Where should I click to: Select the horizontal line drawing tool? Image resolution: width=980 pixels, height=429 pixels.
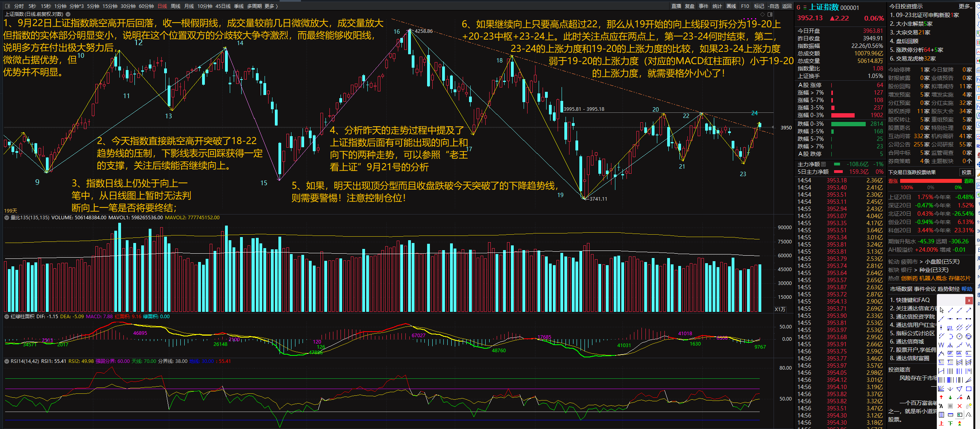point(950,319)
